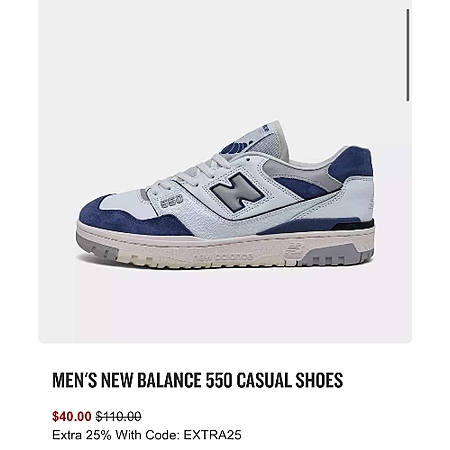
Task: Click the $40.00 sale price
Action: point(71,416)
